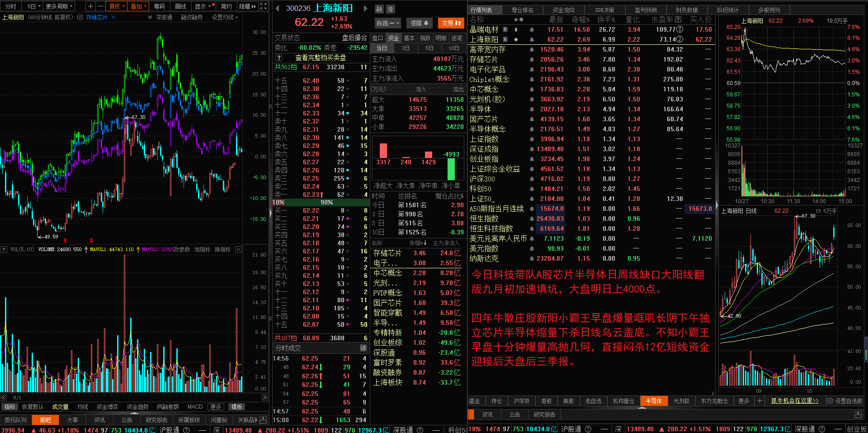Image resolution: width=868 pixels, height=433 pixels.
Task: Open the 自选 watchlist dropdown
Action: (387, 23)
